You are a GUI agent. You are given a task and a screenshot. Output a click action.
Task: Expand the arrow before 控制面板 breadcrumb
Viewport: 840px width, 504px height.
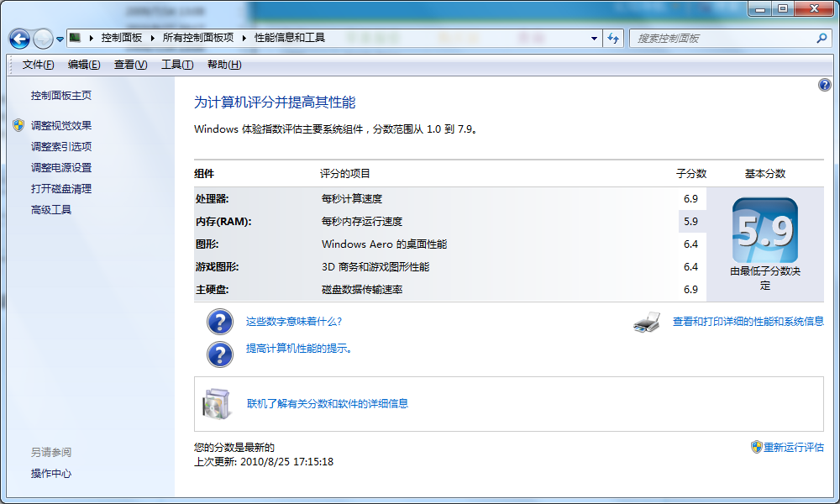91,38
